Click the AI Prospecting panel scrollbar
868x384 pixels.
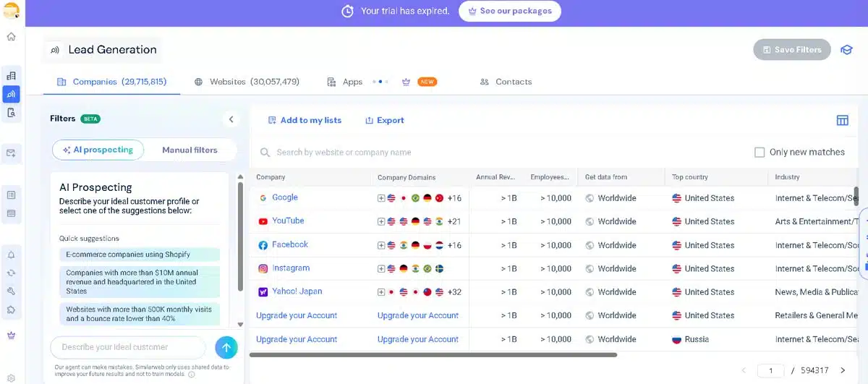(240, 236)
